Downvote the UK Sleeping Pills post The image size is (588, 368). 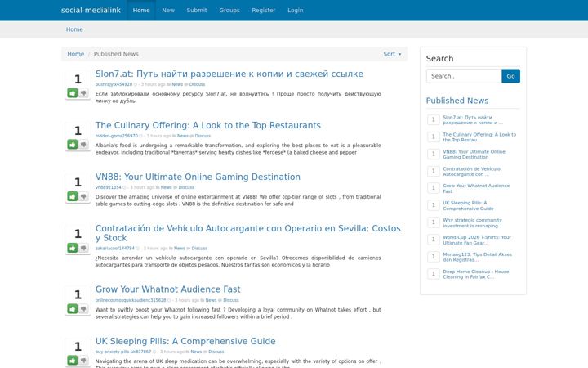click(x=83, y=360)
